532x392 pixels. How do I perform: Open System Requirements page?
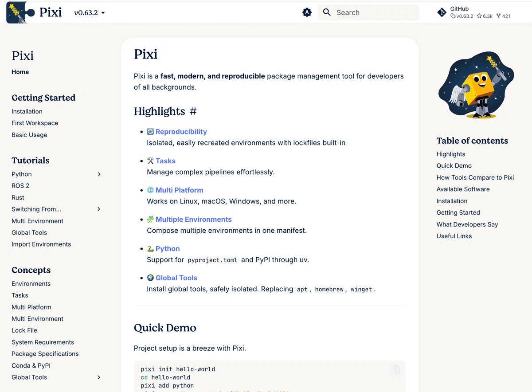(43, 342)
